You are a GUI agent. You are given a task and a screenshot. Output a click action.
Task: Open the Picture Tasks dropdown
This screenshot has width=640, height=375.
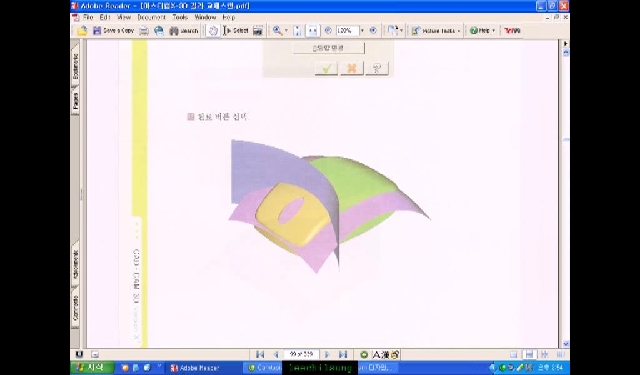[x=436, y=31]
